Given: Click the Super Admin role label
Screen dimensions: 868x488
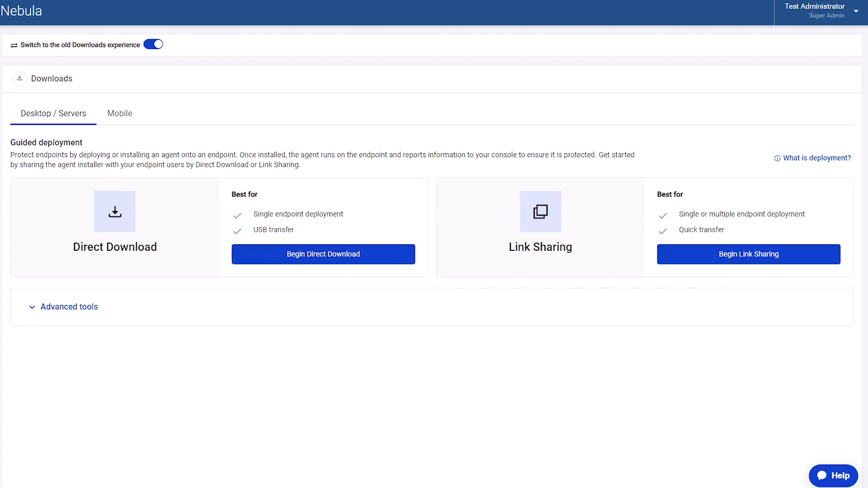Looking at the screenshot, I should point(827,15).
